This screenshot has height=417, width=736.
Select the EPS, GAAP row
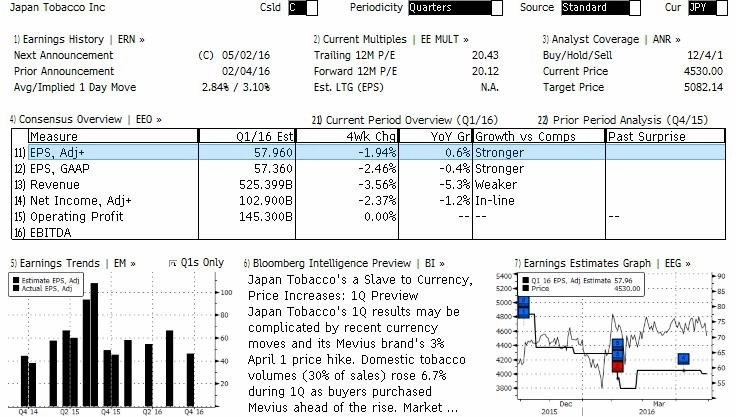point(368,169)
